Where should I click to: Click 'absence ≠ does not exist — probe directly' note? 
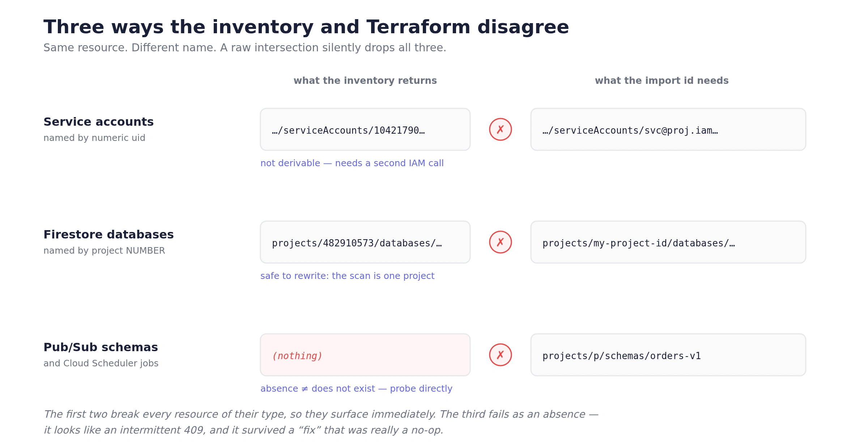click(356, 389)
